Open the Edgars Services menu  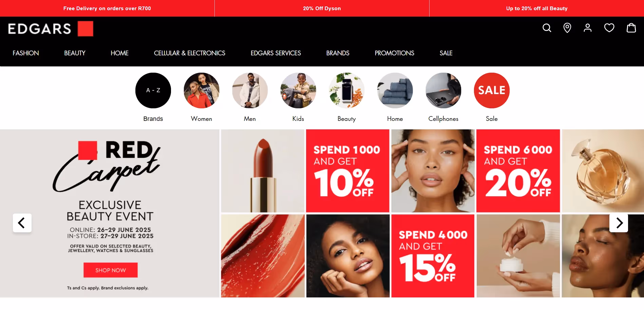click(276, 53)
